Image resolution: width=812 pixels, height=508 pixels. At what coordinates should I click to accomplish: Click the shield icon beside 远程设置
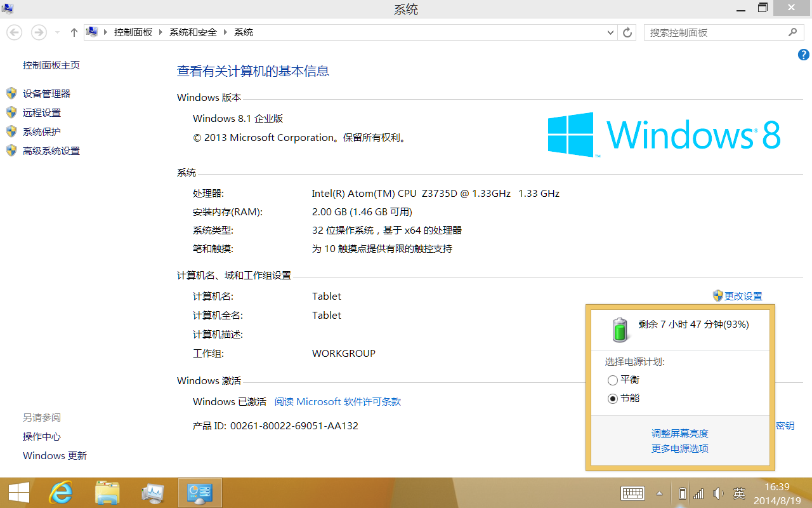11,112
